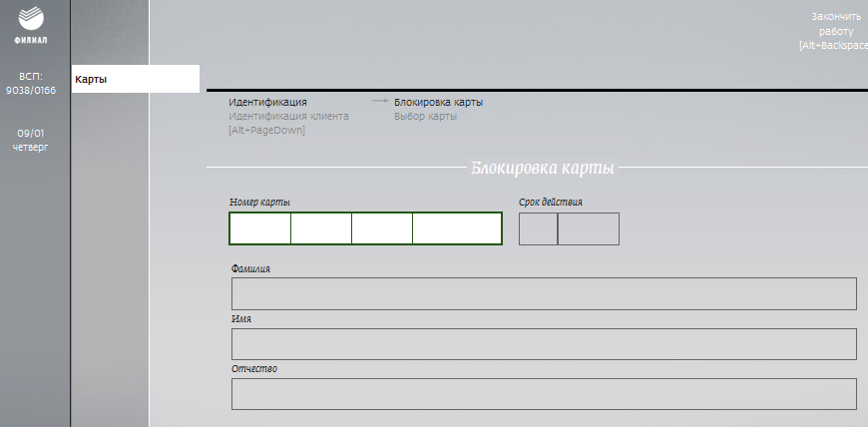Focus last wide segment of card number
Image resolution: width=868 pixels, height=427 pixels.
pos(457,228)
